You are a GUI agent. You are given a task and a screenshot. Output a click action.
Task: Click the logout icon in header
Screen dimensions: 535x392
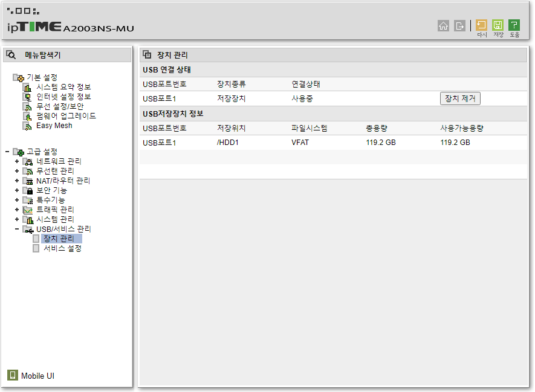point(459,25)
